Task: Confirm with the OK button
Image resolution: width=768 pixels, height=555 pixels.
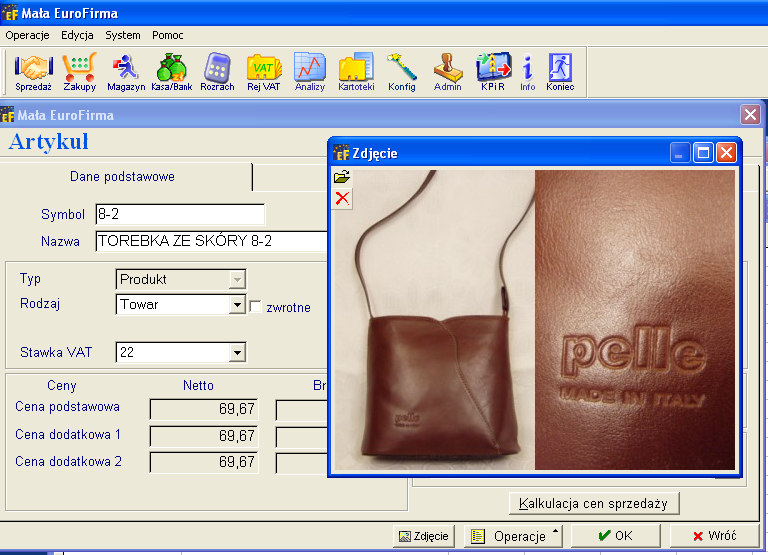Action: coord(616,535)
